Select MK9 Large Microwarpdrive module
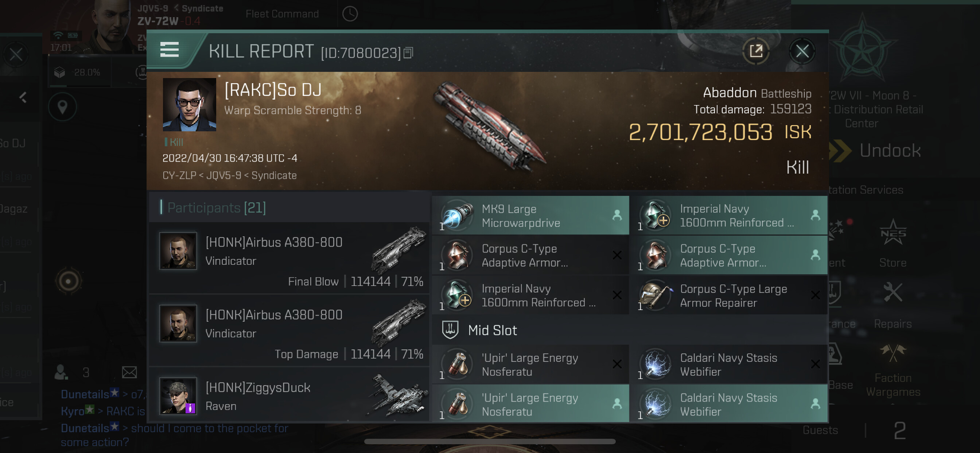This screenshot has width=980, height=453. tap(530, 216)
